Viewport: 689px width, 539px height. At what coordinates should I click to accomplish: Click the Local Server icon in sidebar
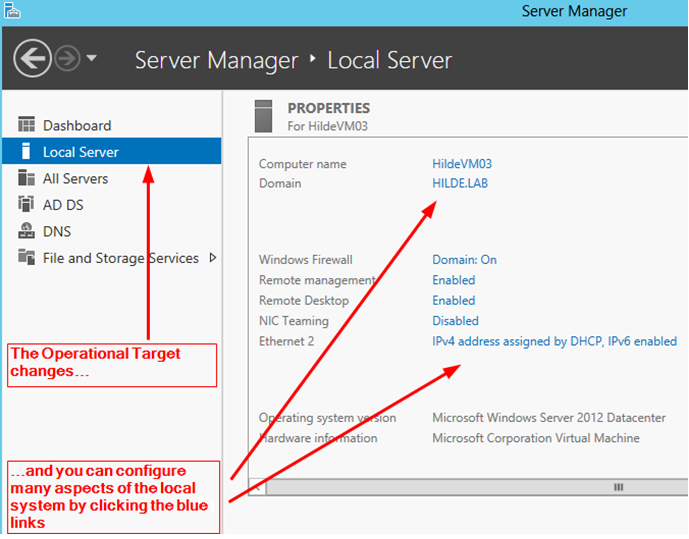(x=26, y=151)
